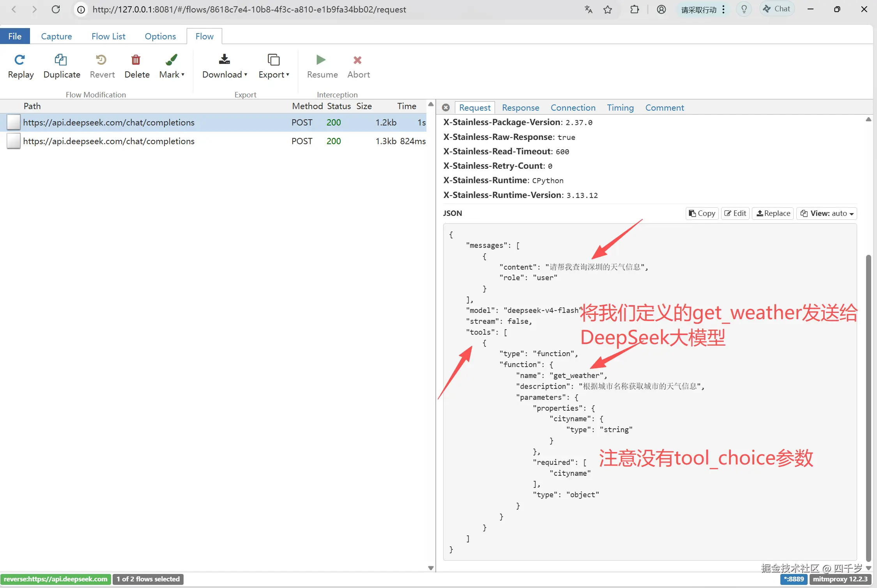Screen dimensions: 877x588
Task: Open the Timing tab
Action: point(620,108)
